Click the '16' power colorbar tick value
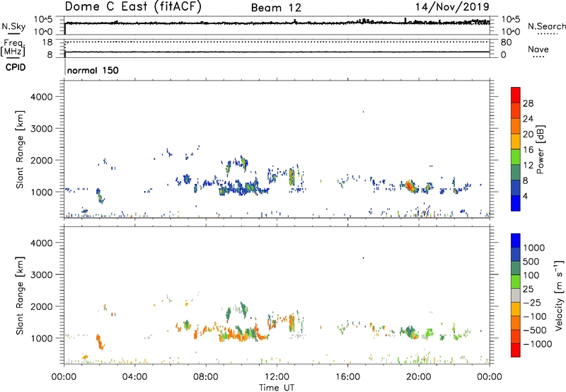The image size is (566, 392). coord(528,150)
